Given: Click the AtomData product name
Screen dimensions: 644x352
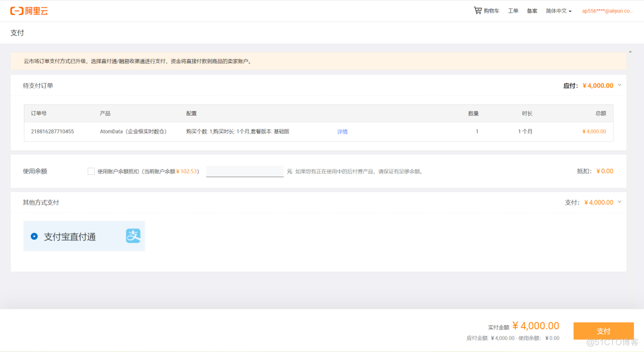Looking at the screenshot, I should (133, 131).
